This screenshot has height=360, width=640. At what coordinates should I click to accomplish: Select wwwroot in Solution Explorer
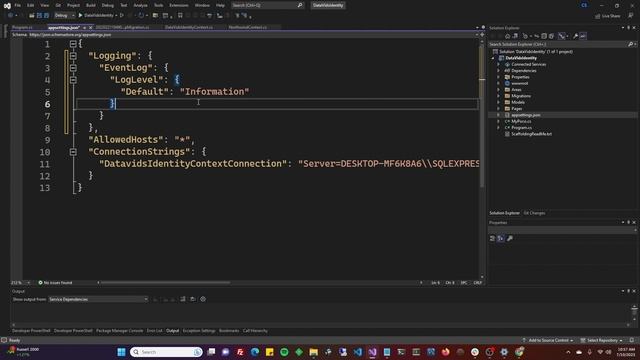click(519, 83)
